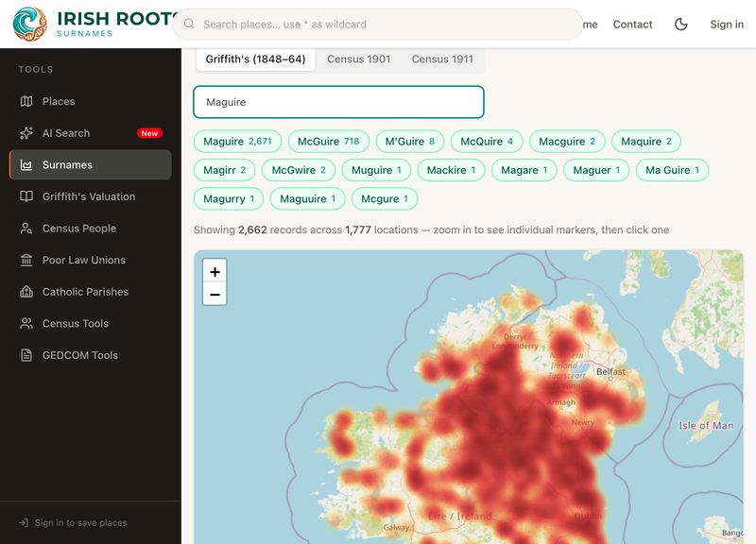Select the Magurry 1 variant chip

(229, 199)
